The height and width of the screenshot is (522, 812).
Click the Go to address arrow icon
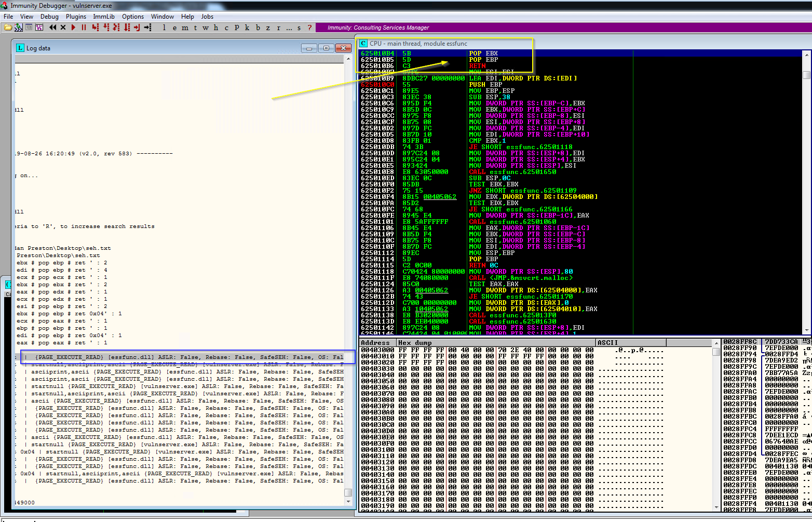tap(148, 28)
